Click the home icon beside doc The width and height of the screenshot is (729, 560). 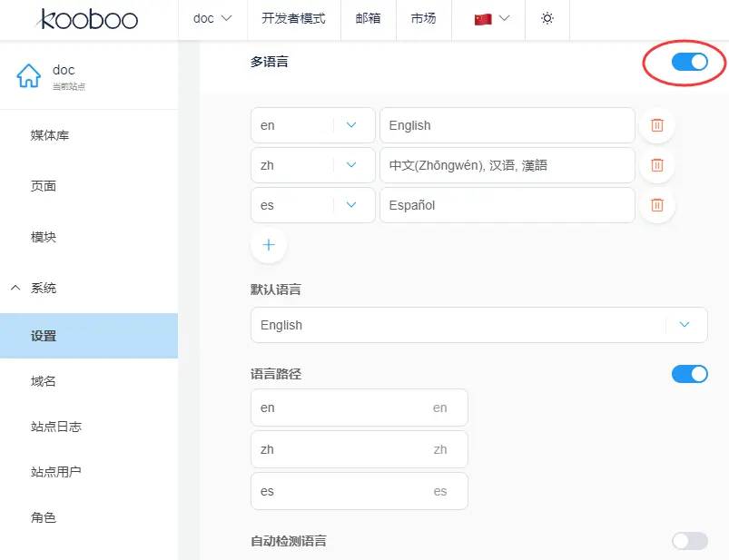point(29,76)
